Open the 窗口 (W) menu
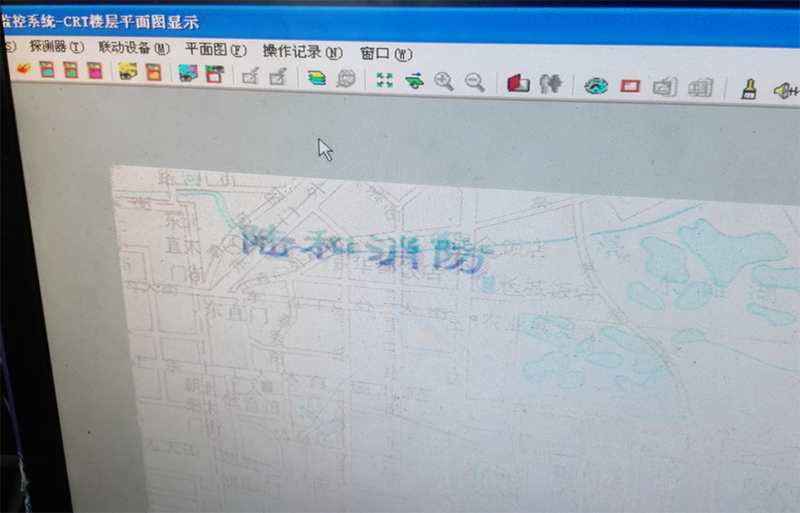 (385, 54)
